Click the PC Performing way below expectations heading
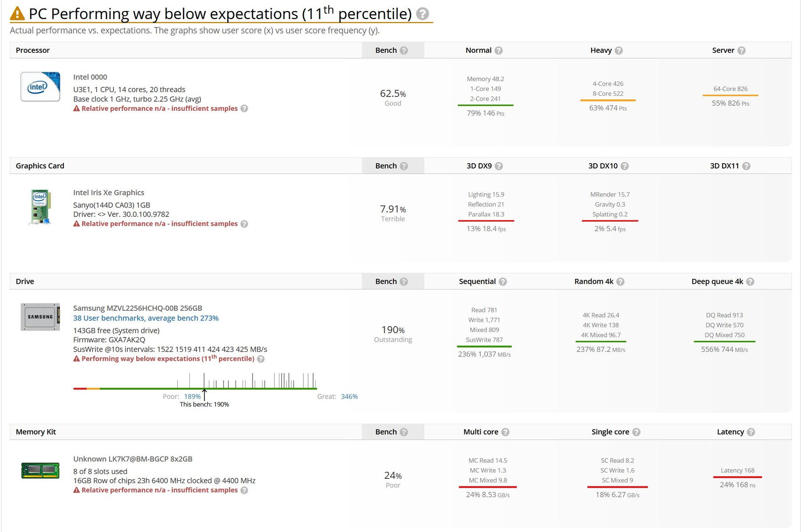The image size is (801, 532). point(220,14)
